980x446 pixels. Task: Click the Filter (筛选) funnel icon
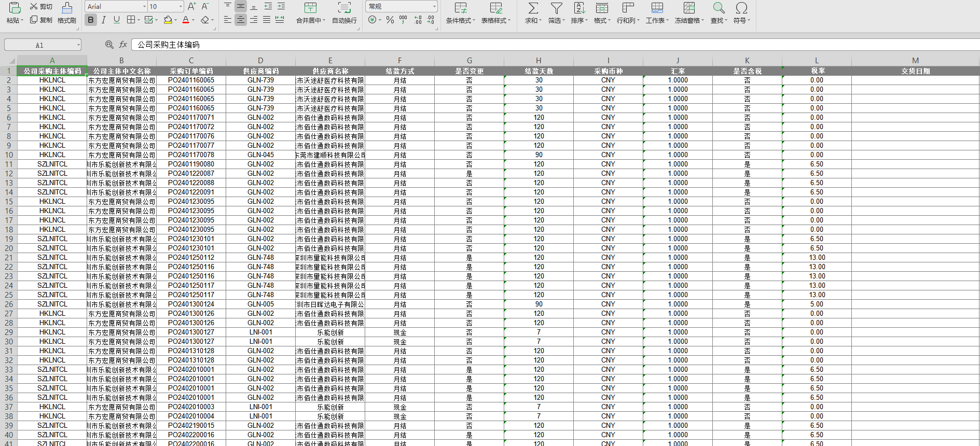[556, 8]
